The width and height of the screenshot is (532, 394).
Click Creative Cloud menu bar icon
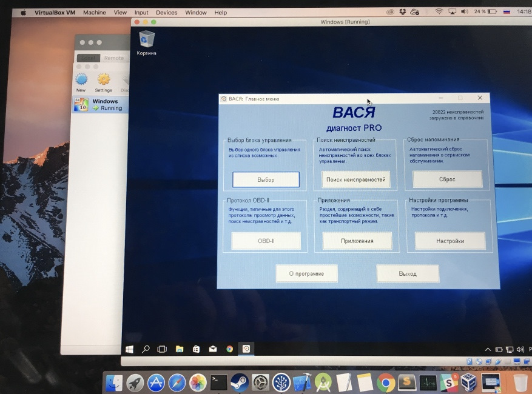coord(391,12)
